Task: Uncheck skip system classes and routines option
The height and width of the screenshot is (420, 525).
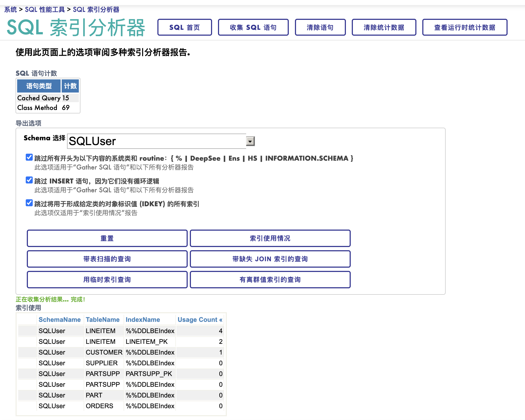Action: (x=29, y=157)
